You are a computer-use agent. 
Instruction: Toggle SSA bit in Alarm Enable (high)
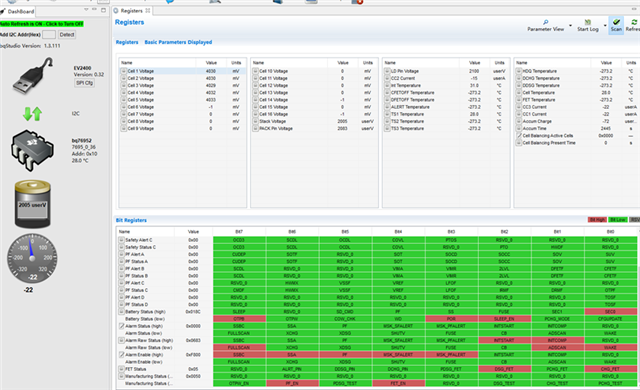point(292,355)
